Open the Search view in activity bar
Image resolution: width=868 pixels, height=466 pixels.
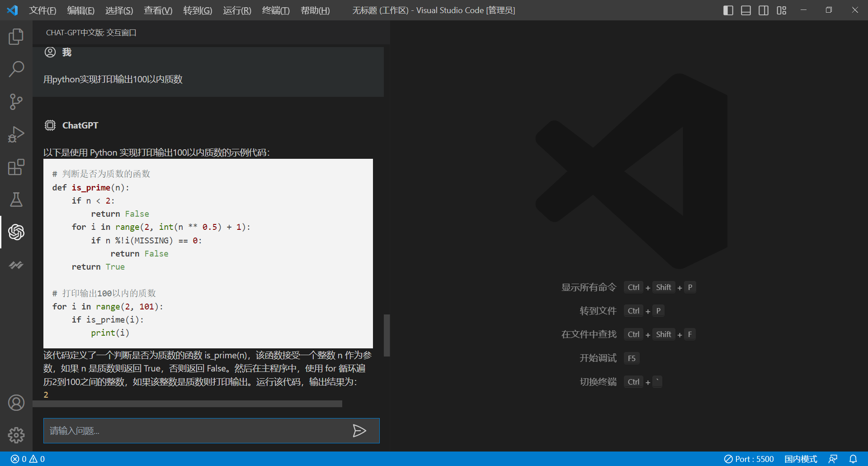(16, 69)
